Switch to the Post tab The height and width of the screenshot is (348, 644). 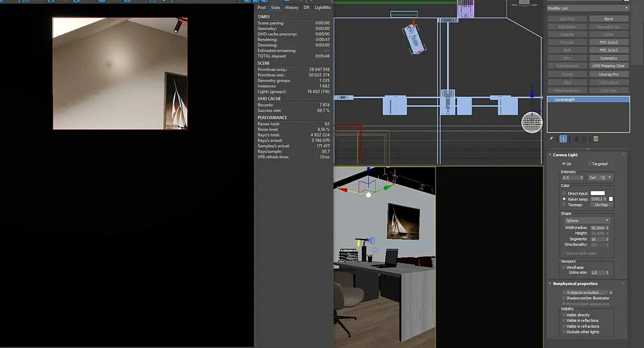tap(261, 8)
